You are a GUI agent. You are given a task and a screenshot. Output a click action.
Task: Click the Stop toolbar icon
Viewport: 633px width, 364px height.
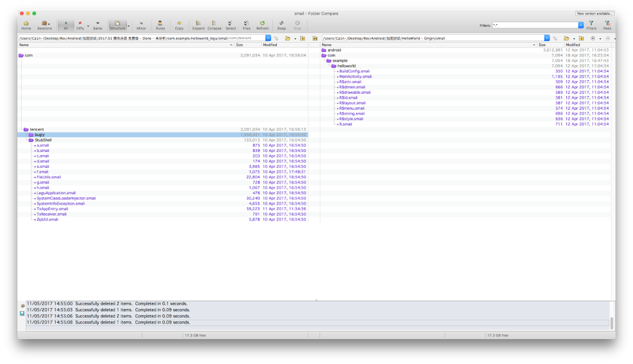pos(298,25)
